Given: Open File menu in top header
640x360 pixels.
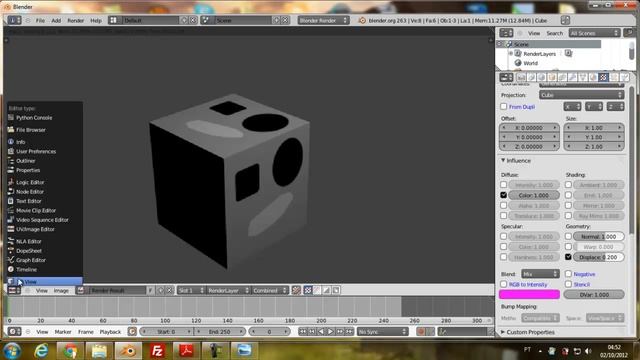Looking at the screenshot, I should coord(40,20).
